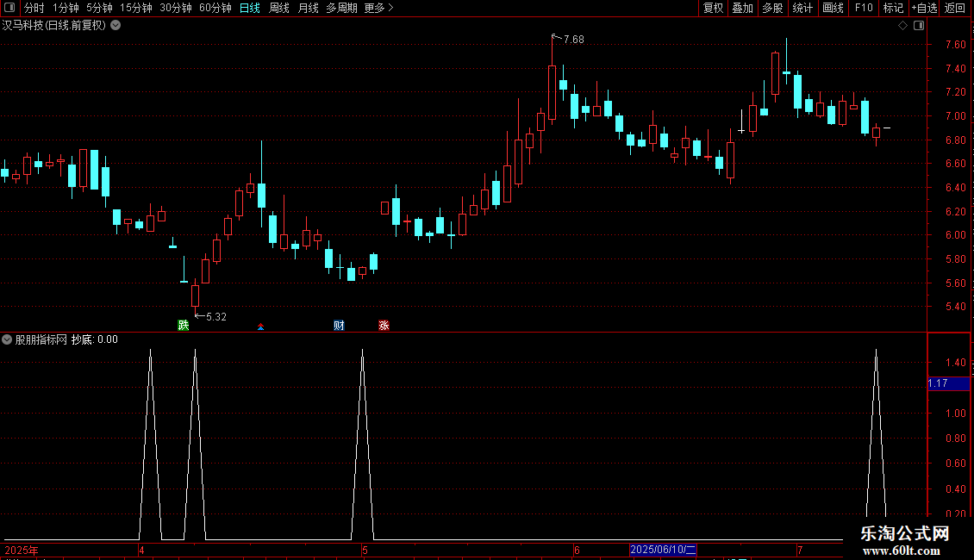Screen dimensions: 974x560
Task: Click the 叠加 overlay button
Action: point(742,8)
